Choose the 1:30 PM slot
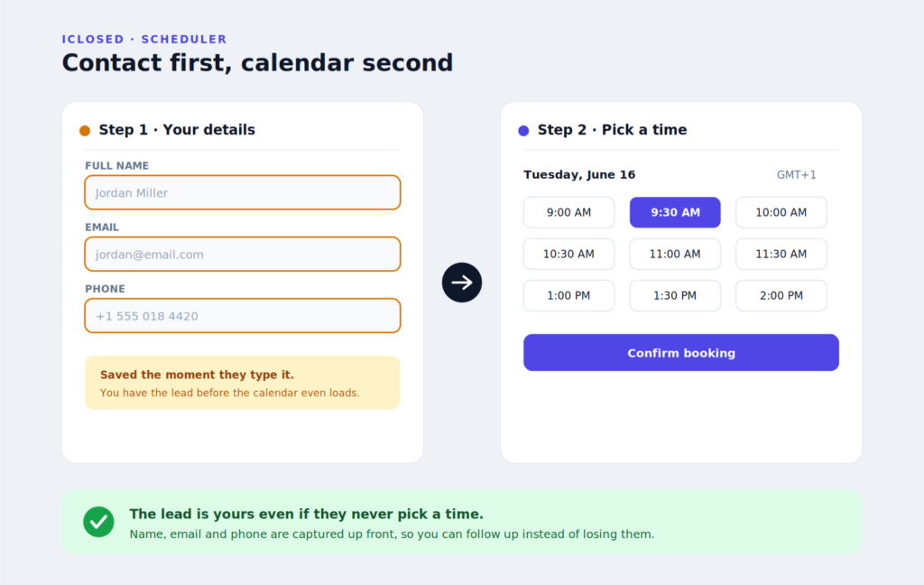This screenshot has width=924, height=585. [675, 295]
